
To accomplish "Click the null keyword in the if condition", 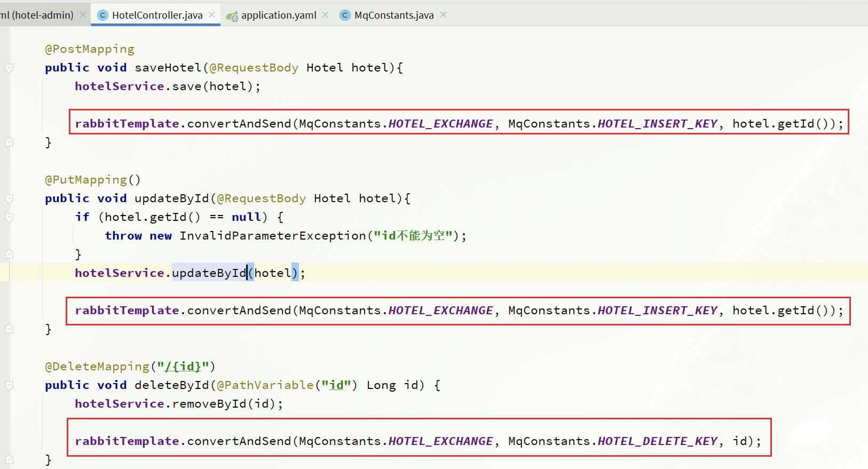I will click(247, 217).
